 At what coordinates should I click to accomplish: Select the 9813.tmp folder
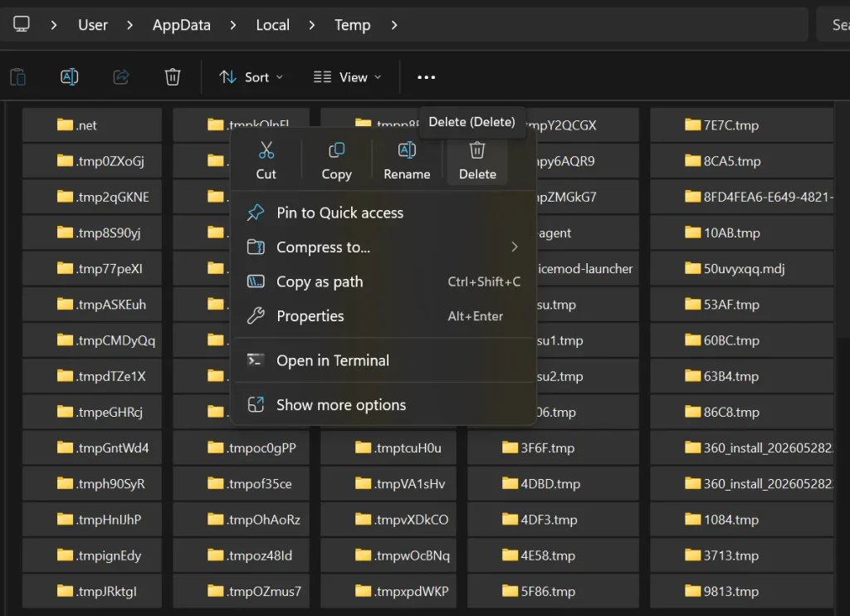(741, 591)
